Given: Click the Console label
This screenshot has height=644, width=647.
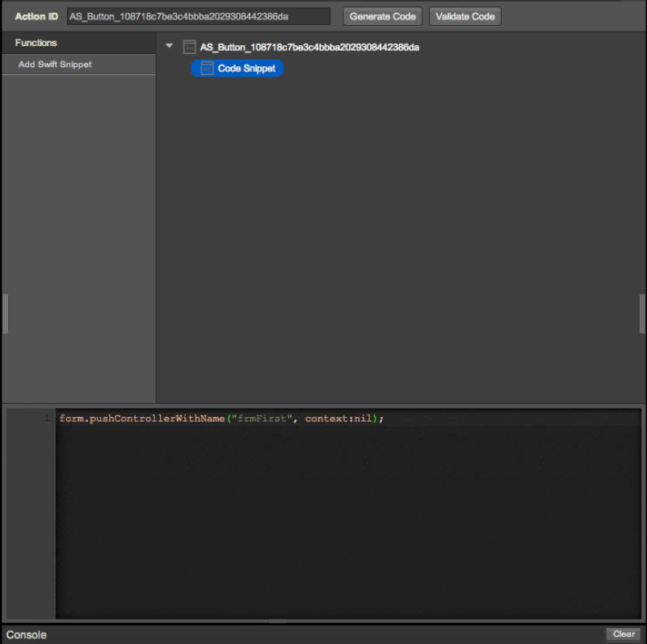Looking at the screenshot, I should [x=26, y=634].
